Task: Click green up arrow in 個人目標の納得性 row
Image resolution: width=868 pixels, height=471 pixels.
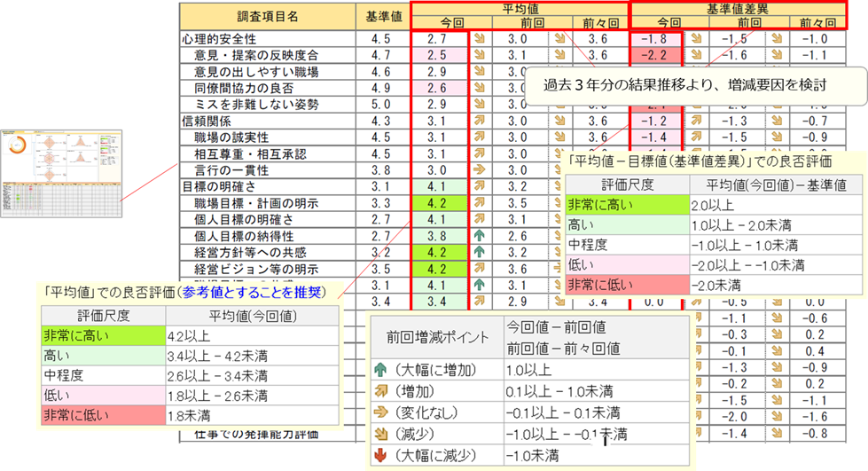Action: tap(479, 237)
